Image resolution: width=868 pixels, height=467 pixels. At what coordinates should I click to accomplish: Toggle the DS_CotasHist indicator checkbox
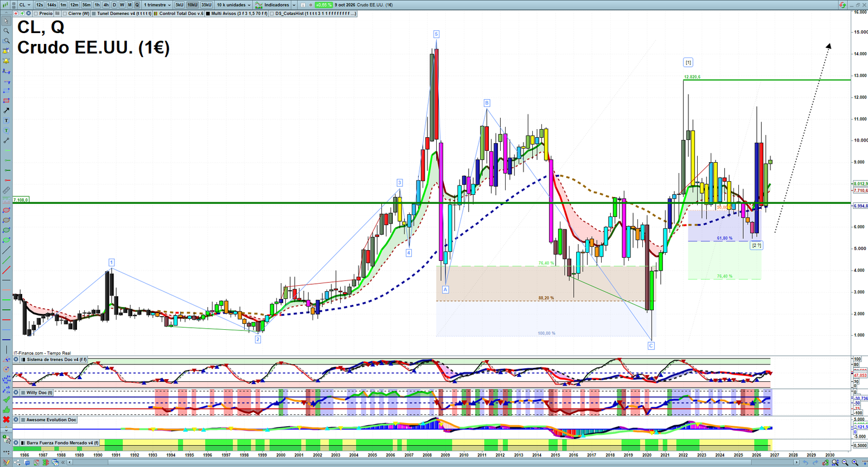pos(272,14)
